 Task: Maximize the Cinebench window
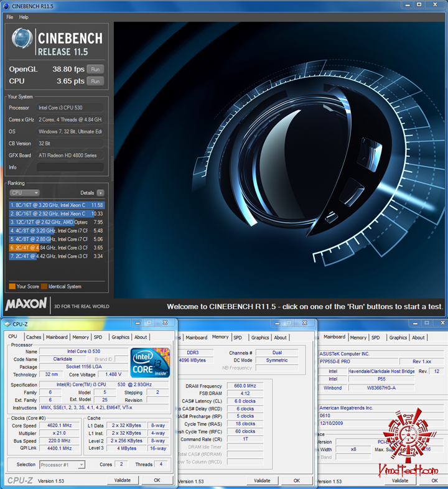(x=419, y=4)
